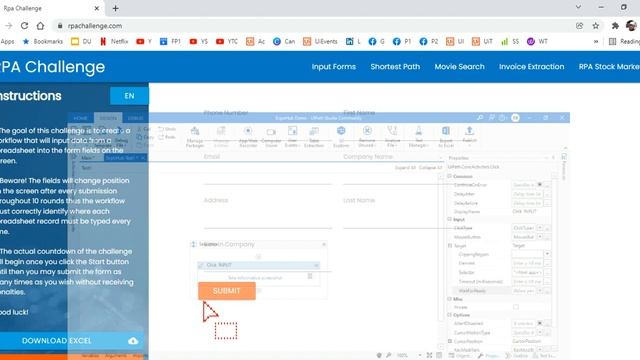
Task: Click Collapse All in UiPath designer
Action: pos(431,167)
